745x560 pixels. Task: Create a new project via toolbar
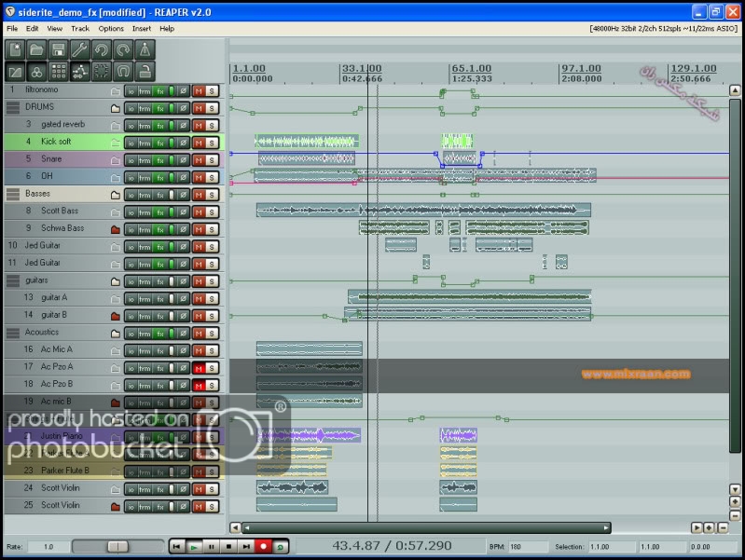point(15,49)
